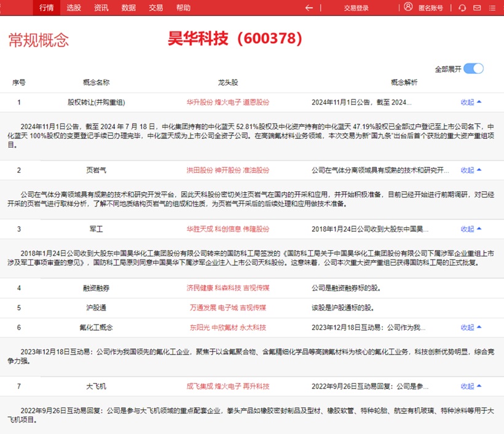Open leading stock link 华升股份

pos(200,102)
